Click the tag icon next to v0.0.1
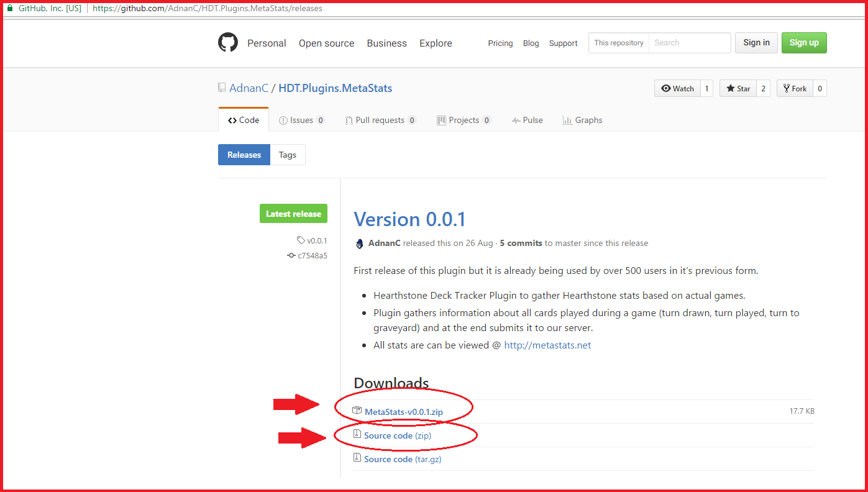This screenshot has width=868, height=492. tap(301, 240)
